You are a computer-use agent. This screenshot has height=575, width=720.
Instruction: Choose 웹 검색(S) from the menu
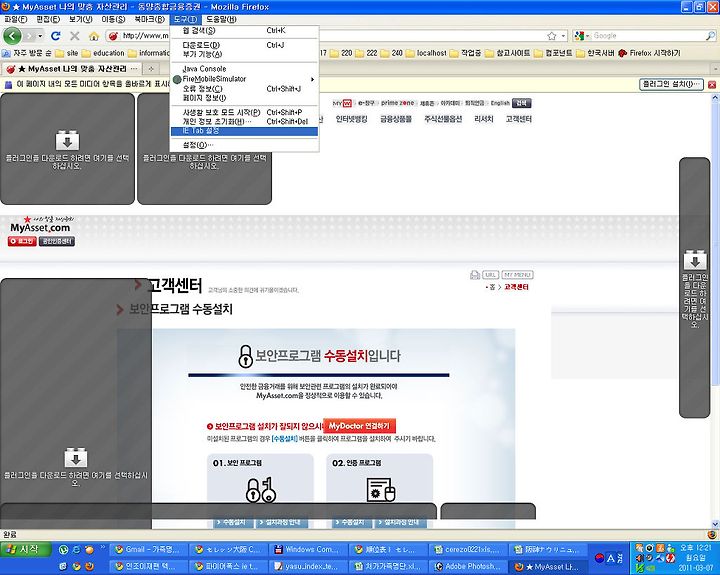tap(244, 31)
